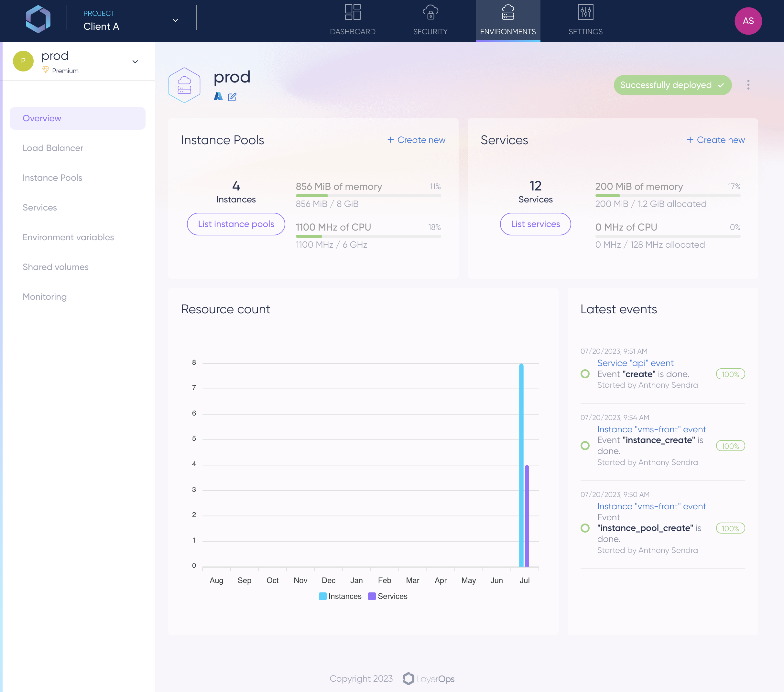This screenshot has width=784, height=692.
Task: Click Create new in Instance Pools card
Action: coord(416,140)
